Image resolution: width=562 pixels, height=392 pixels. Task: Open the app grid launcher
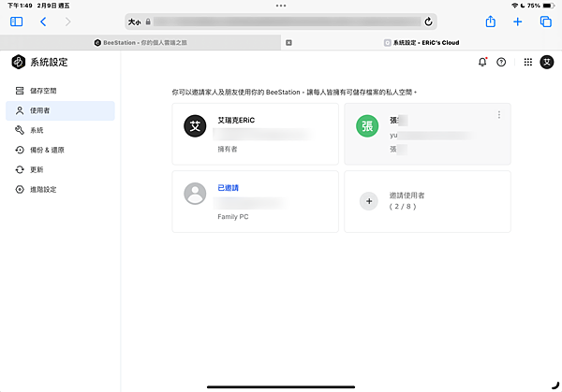[528, 63]
